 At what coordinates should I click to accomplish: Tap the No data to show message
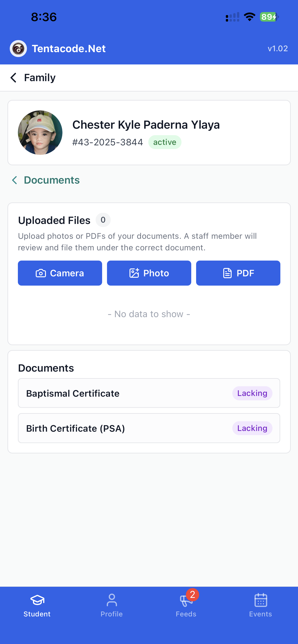[x=149, y=314]
